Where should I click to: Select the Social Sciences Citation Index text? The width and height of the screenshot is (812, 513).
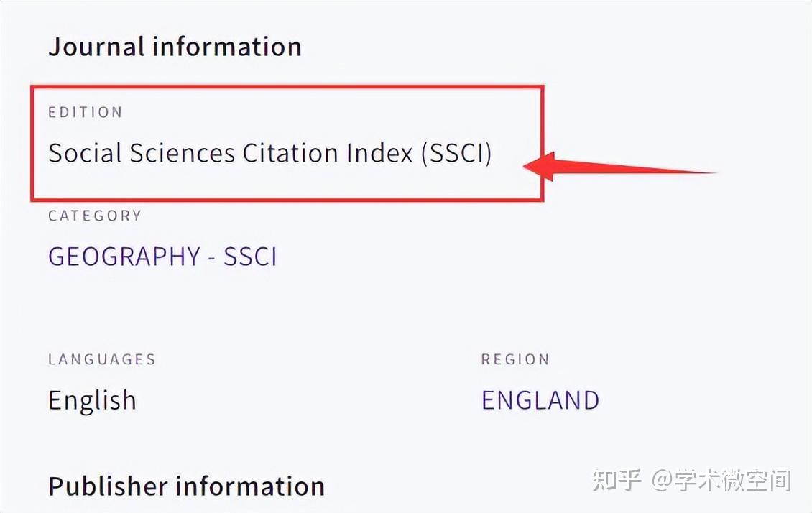click(269, 154)
